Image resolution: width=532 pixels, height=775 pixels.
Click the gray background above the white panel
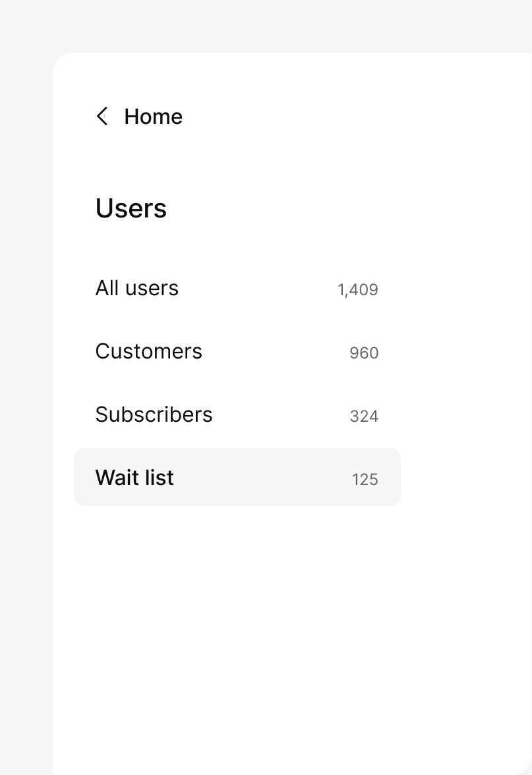coord(264,25)
